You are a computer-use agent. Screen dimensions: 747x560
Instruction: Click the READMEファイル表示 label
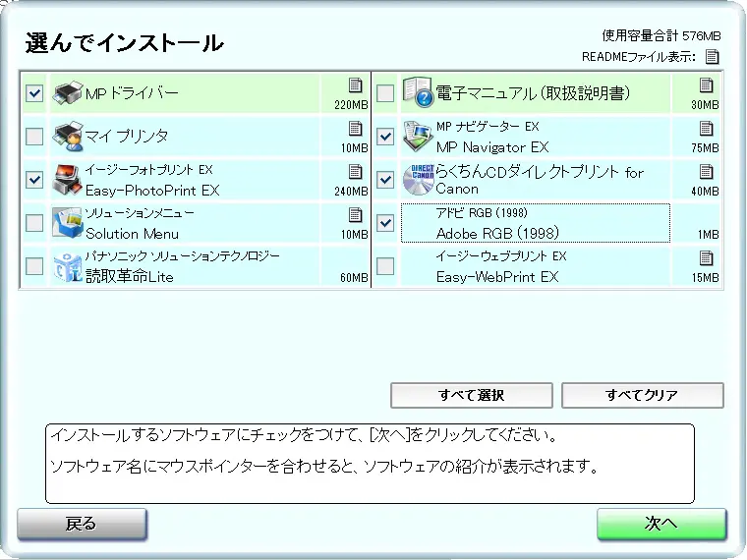639,57
